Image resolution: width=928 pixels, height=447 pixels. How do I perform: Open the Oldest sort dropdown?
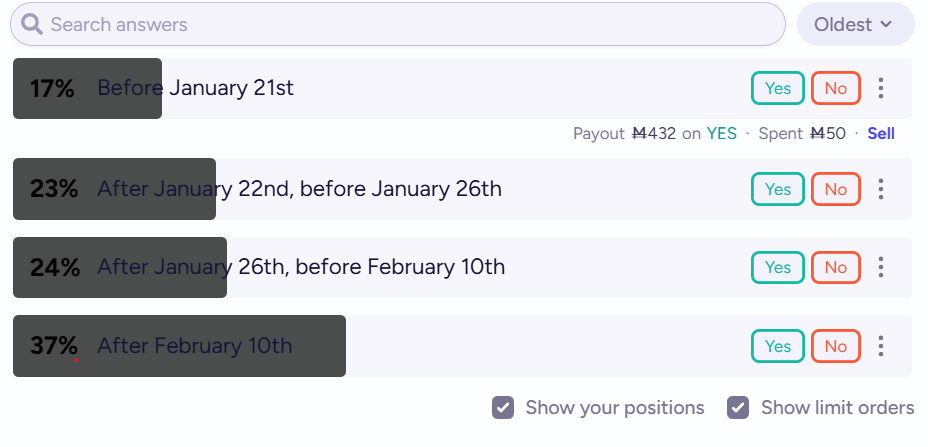[x=856, y=24]
